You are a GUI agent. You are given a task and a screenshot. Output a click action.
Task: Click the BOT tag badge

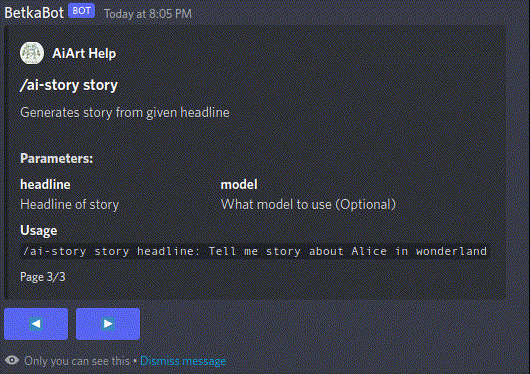(81, 11)
